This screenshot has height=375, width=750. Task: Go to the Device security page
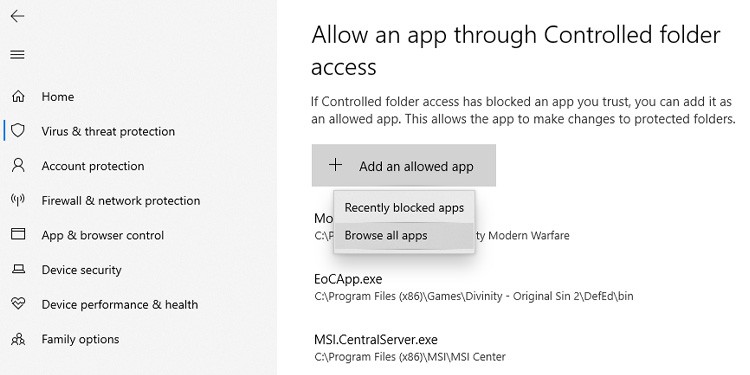click(81, 270)
